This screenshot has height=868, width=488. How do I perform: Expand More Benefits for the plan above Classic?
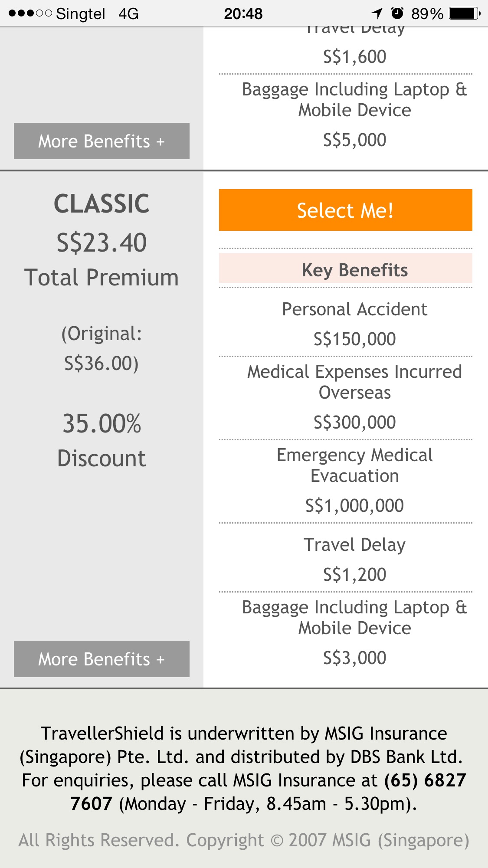pos(102,141)
